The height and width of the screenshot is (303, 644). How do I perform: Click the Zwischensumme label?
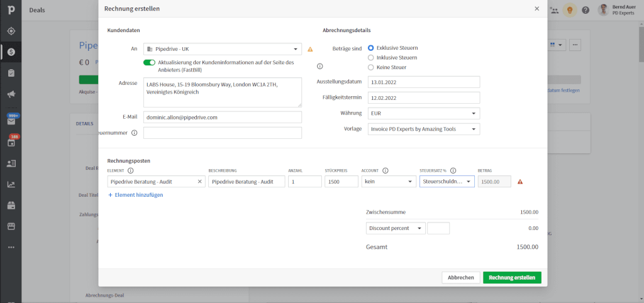coord(386,212)
